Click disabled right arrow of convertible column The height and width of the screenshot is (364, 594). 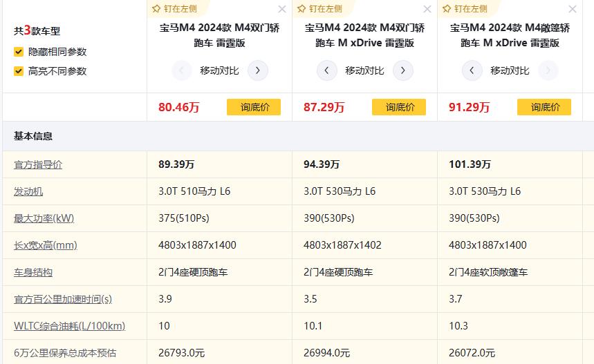click(x=548, y=70)
